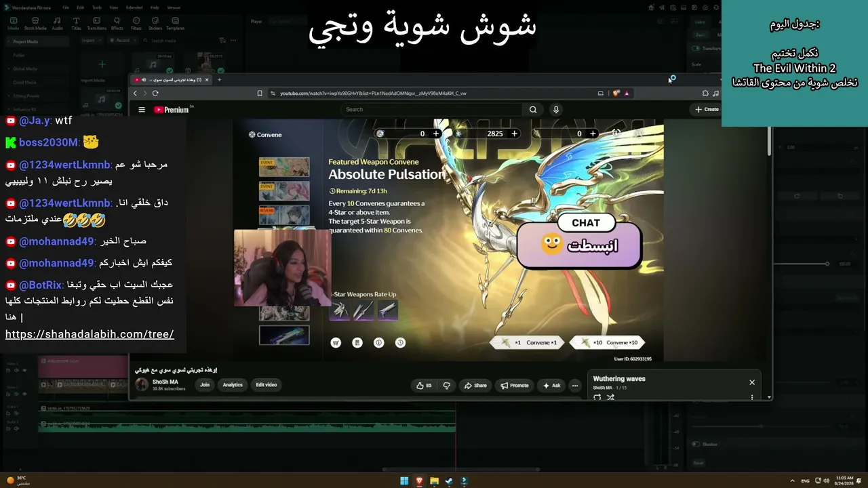868x488 pixels.
Task: Close the Wuthering waves playlist panel
Action: (x=752, y=382)
